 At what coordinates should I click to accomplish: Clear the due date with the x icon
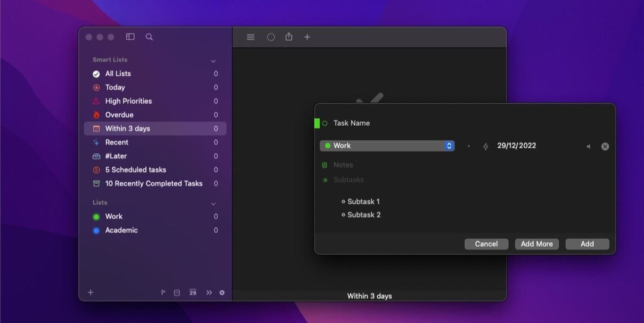(x=605, y=146)
